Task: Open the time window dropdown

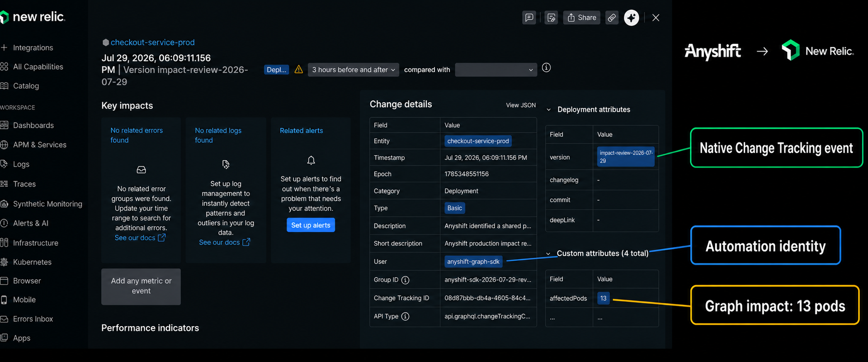Action: point(354,70)
